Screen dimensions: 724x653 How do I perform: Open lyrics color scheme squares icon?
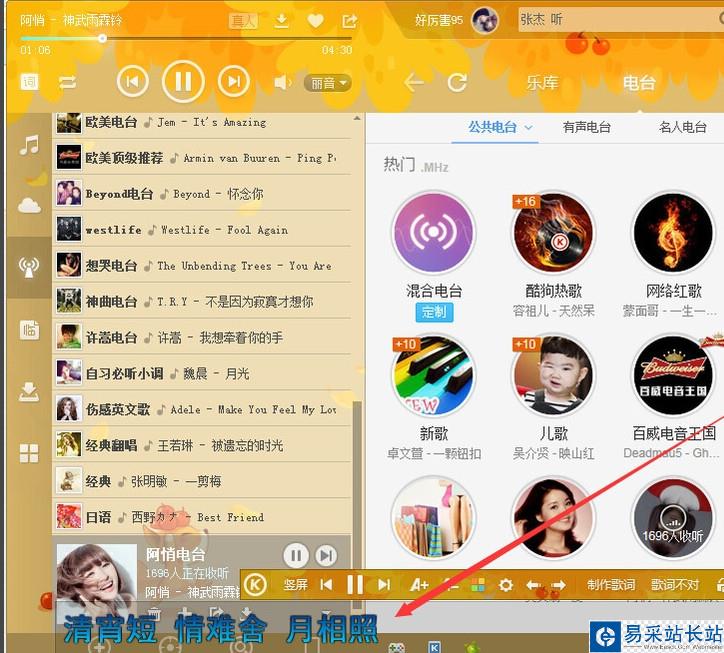[x=478, y=585]
